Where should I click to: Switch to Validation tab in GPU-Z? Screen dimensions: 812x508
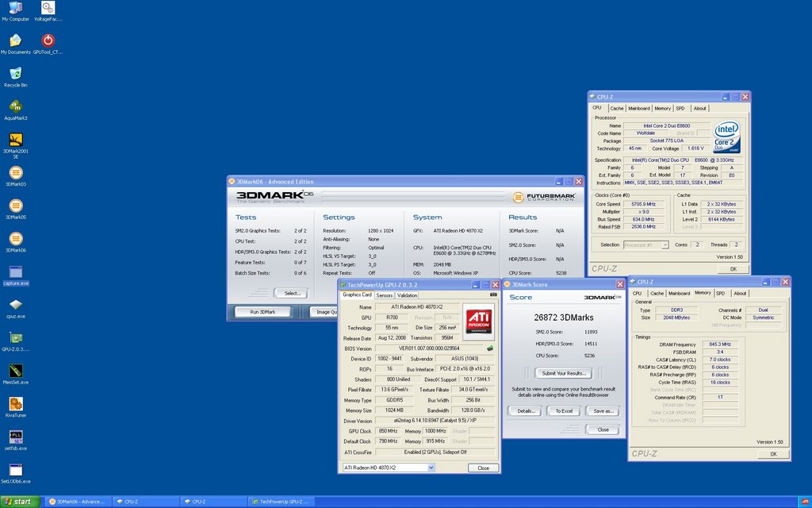click(407, 295)
